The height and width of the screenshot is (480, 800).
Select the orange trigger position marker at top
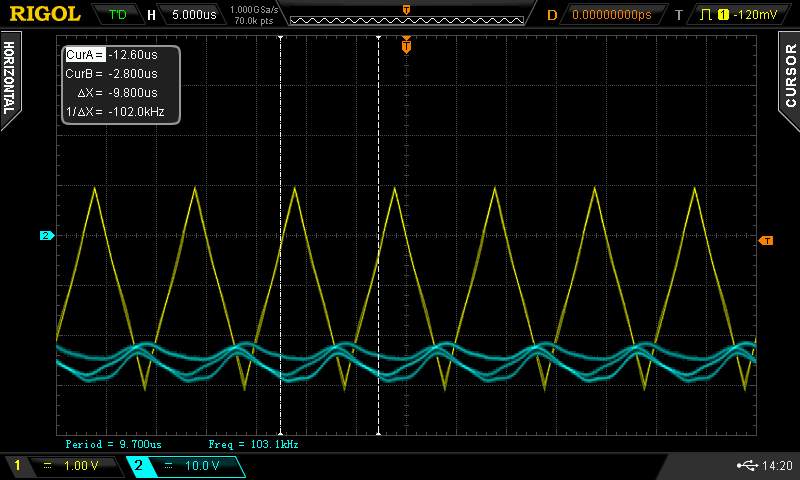pyautogui.click(x=406, y=45)
